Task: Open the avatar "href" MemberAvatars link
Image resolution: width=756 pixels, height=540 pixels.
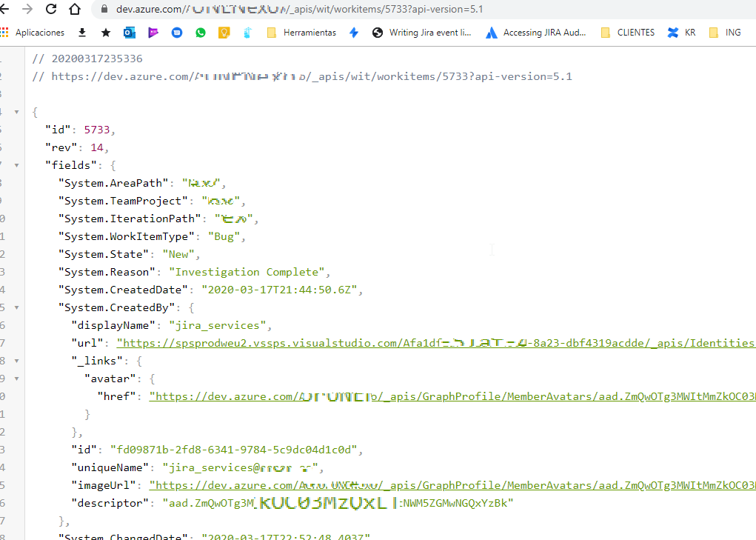Action: click(452, 396)
